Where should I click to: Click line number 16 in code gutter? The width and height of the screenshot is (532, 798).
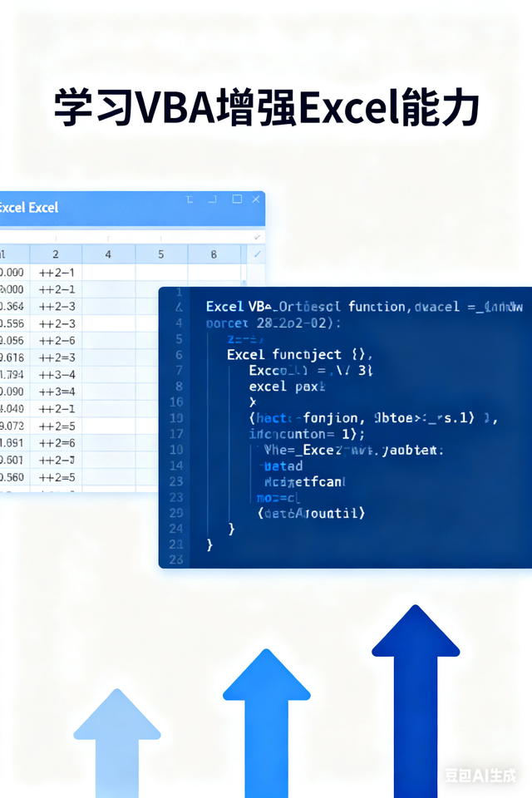click(x=176, y=402)
